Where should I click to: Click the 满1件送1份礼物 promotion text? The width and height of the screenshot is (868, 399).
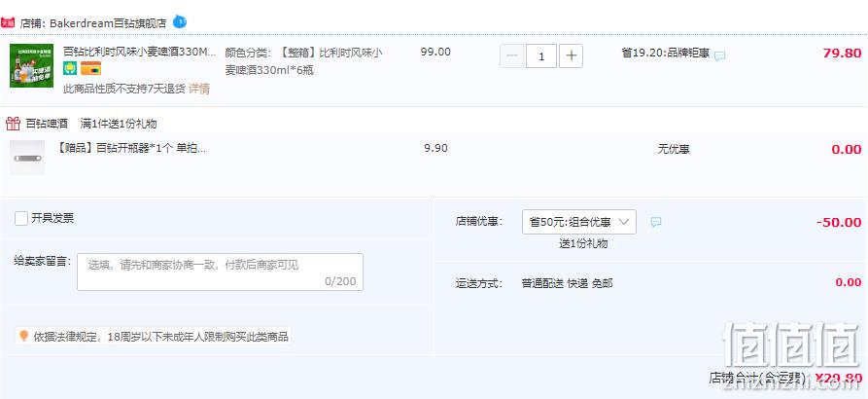[119, 124]
